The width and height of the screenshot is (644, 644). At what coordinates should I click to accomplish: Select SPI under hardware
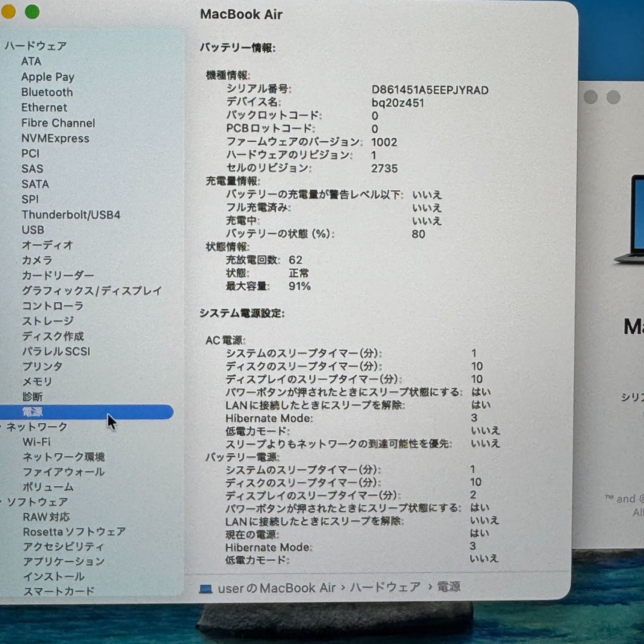tap(30, 199)
